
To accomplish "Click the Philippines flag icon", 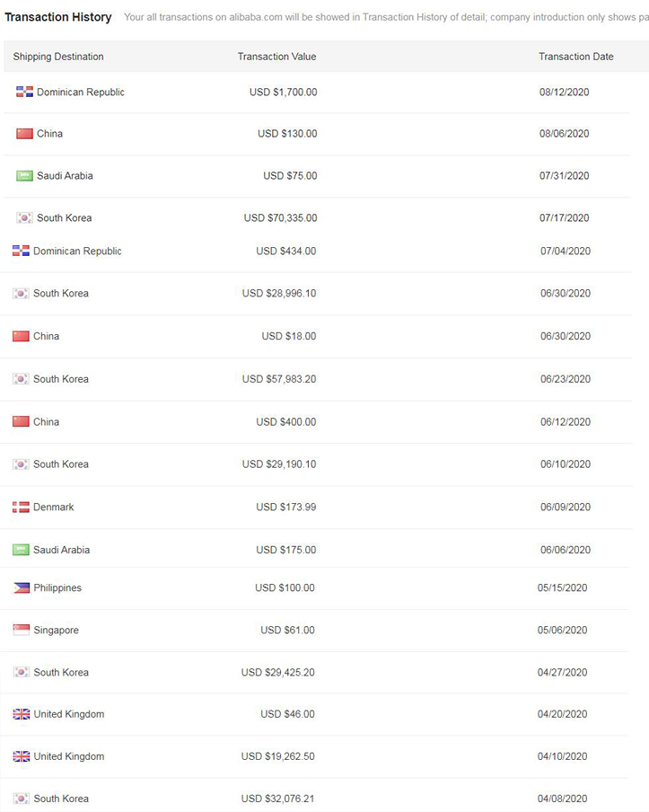I will click(x=22, y=587).
